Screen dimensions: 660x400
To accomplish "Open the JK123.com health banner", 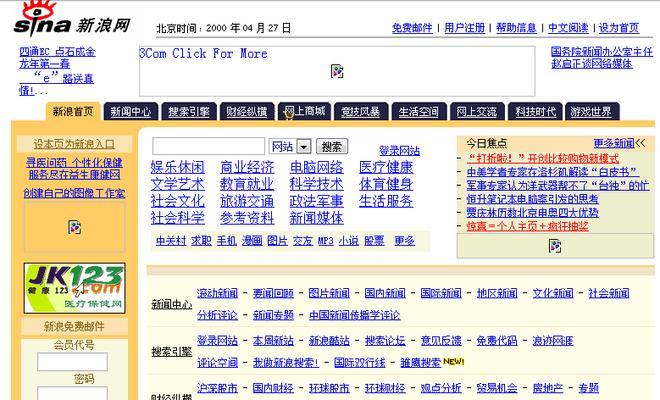I will pos(75,288).
